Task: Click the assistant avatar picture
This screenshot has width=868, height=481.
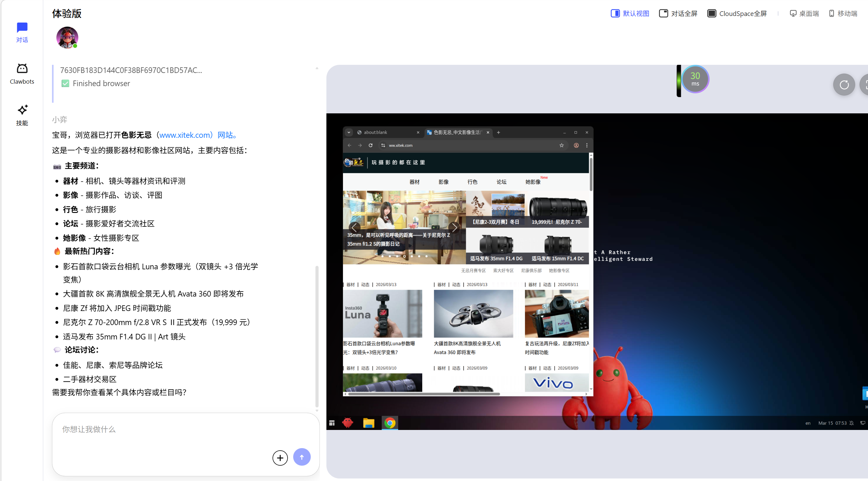Action: 67,38
